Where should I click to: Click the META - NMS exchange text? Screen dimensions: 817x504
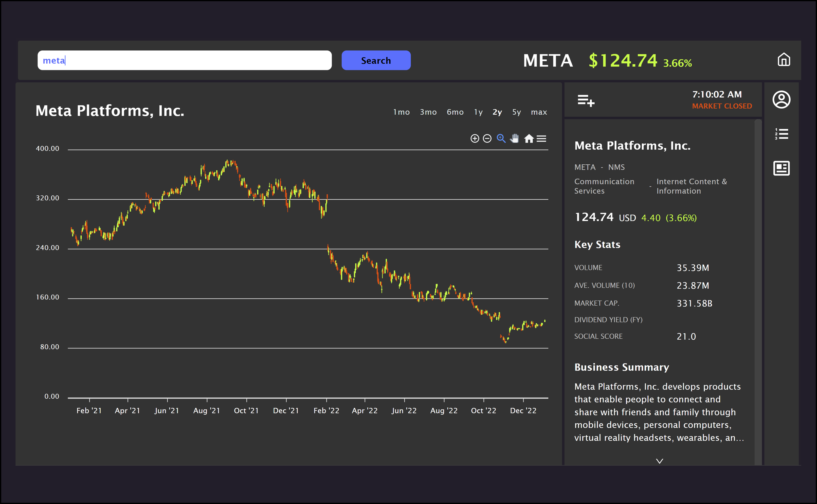click(599, 167)
